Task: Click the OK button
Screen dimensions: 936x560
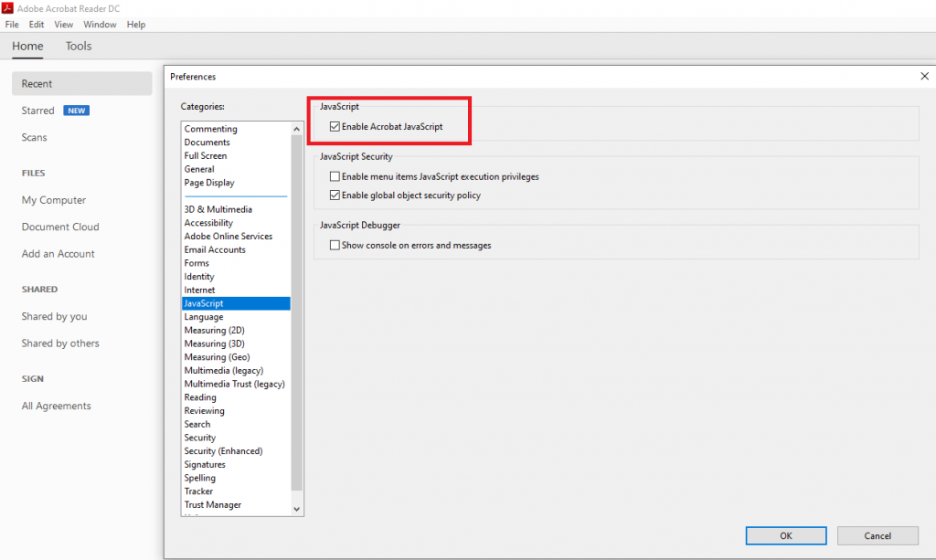Action: pyautogui.click(x=785, y=535)
